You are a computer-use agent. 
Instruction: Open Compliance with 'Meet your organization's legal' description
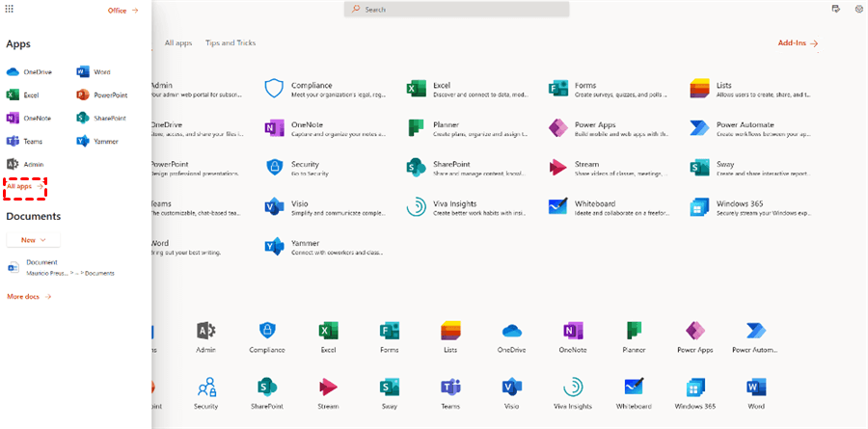(325, 90)
